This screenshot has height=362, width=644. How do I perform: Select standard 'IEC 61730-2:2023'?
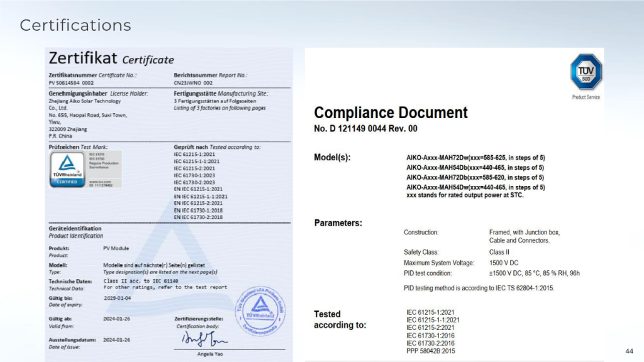tap(194, 183)
